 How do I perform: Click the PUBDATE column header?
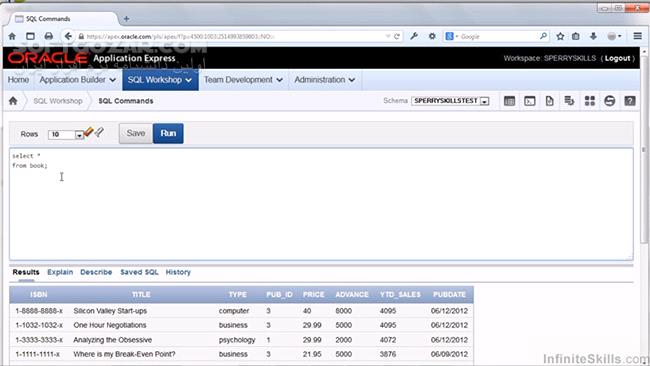(x=449, y=294)
